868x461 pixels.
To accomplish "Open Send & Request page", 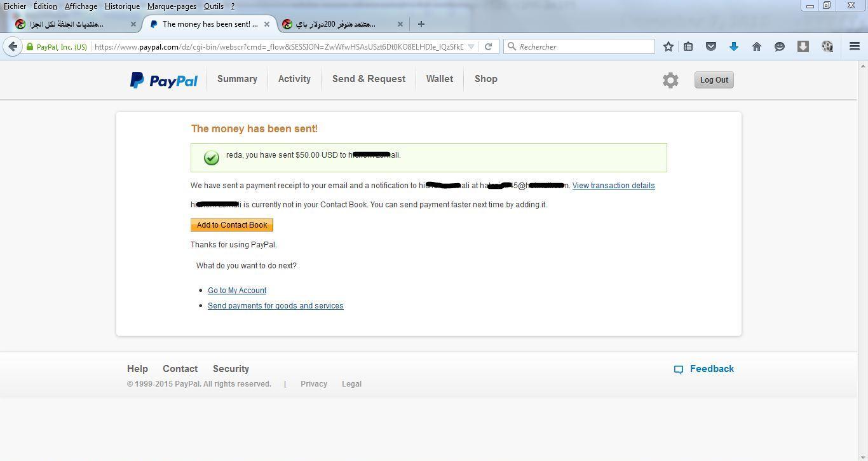I will tap(369, 79).
